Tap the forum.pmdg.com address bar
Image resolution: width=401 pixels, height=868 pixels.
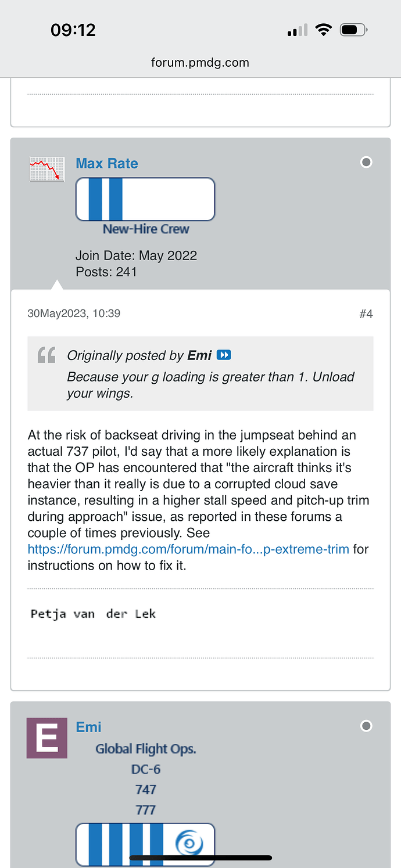[x=200, y=63]
